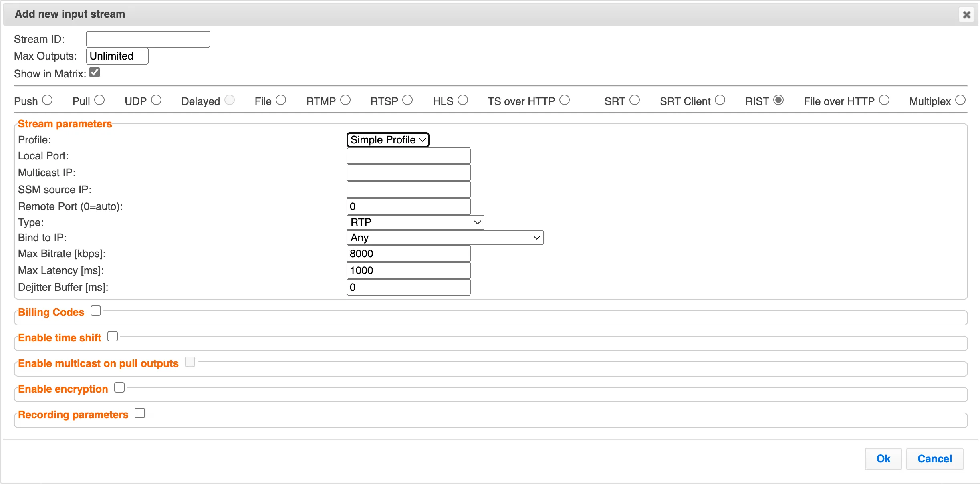Expand the Bind to IP dropdown

pyautogui.click(x=445, y=238)
